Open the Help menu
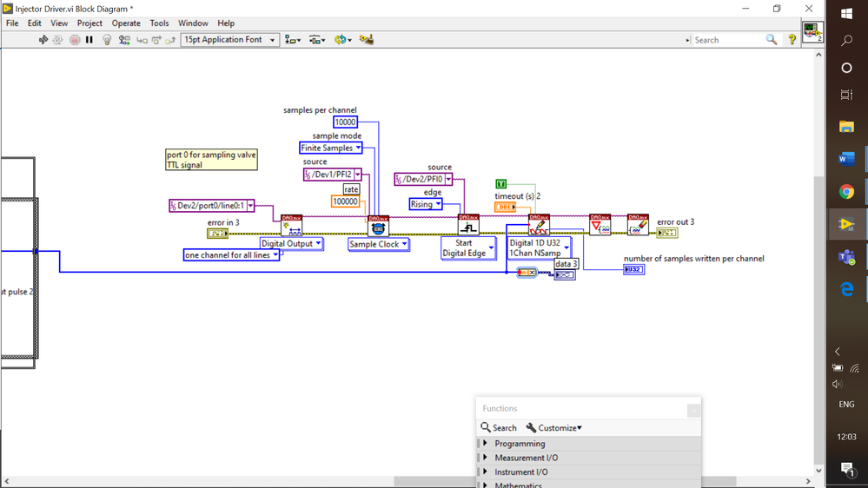Image resolution: width=868 pixels, height=488 pixels. tap(226, 23)
